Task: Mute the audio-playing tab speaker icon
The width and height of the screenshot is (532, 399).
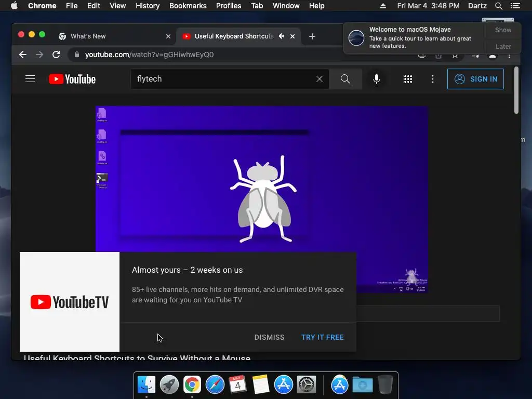Action: point(281,36)
